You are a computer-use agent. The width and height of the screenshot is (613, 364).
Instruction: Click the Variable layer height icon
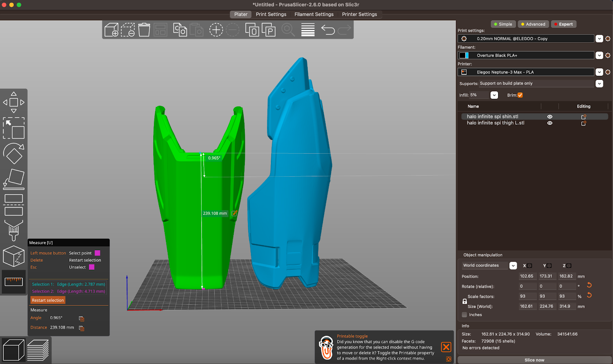[x=308, y=30]
